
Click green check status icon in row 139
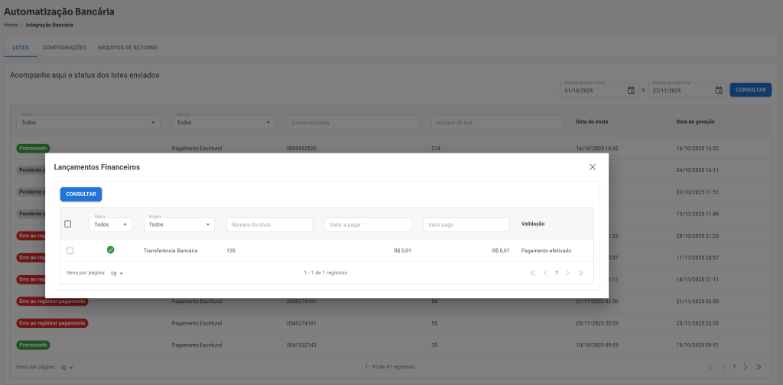pos(110,250)
